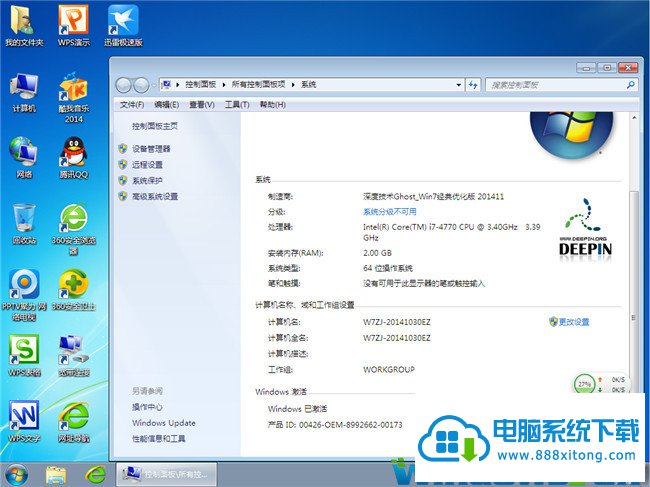Select the computer name W7ZJ-20141030EZ text

(x=397, y=322)
